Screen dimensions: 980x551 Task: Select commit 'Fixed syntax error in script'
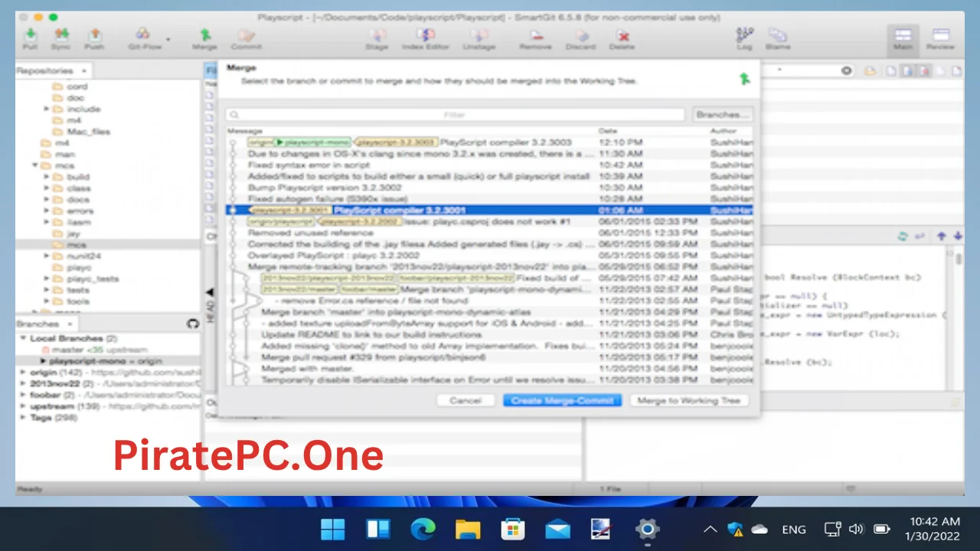click(x=489, y=165)
